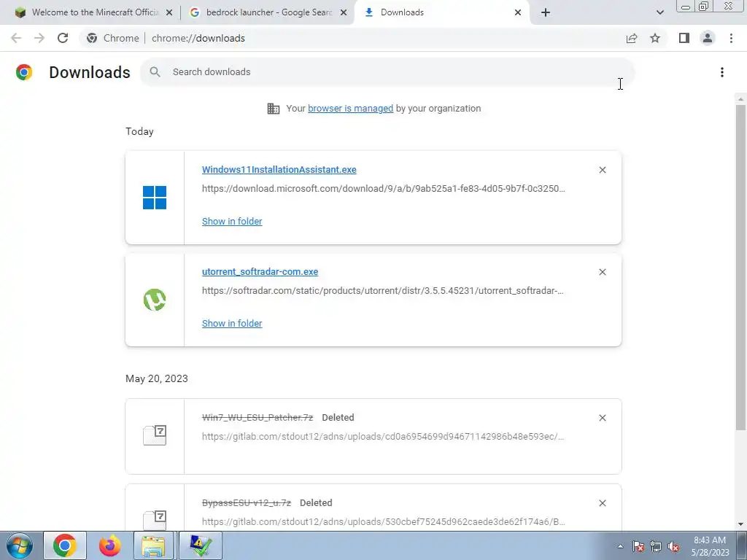Close the Downloads tab
This screenshot has width=747, height=560.
point(518,12)
